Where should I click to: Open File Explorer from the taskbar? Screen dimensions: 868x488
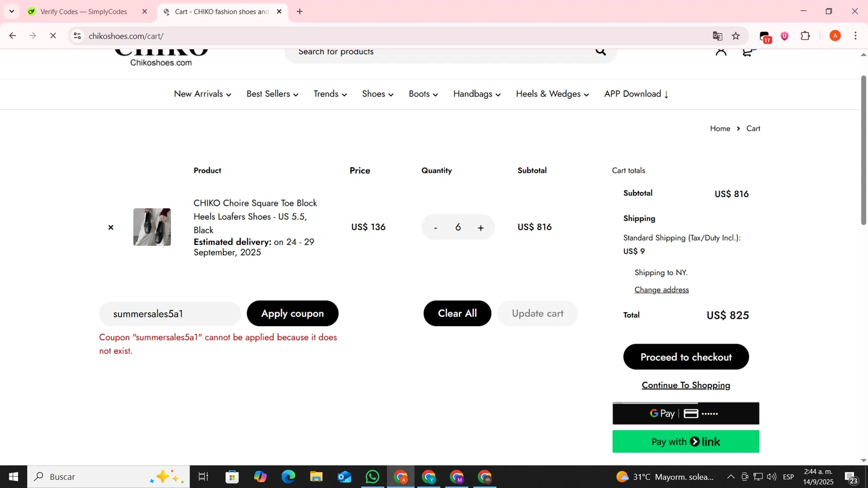pos(316,477)
